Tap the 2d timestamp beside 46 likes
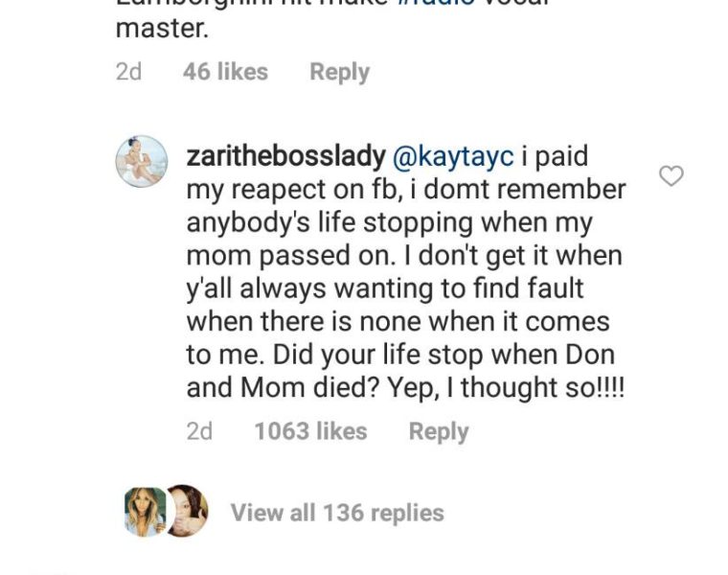 click(x=128, y=72)
